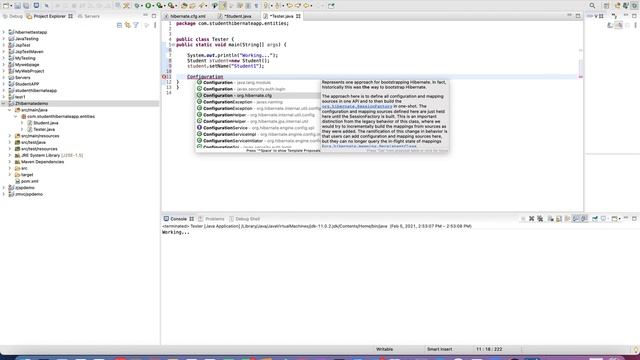This screenshot has height=360, width=640.
Task: Click the Pin Console icon
Action: [595, 219]
